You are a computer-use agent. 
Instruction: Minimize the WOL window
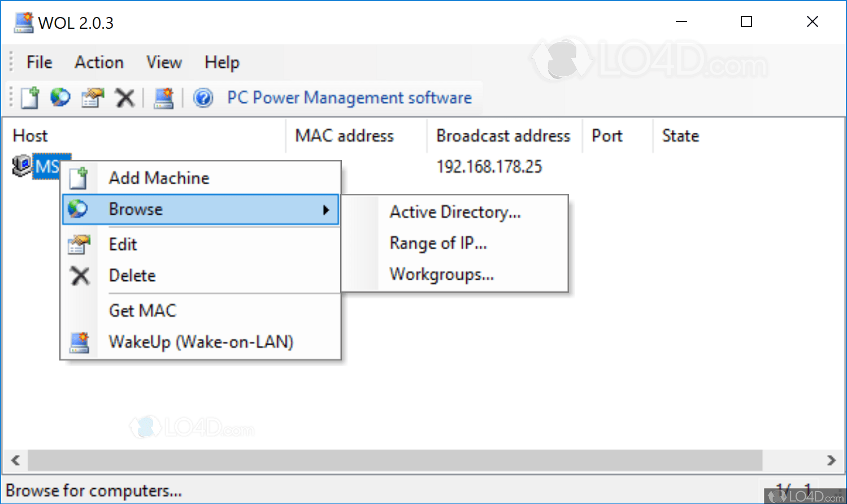pos(681,22)
